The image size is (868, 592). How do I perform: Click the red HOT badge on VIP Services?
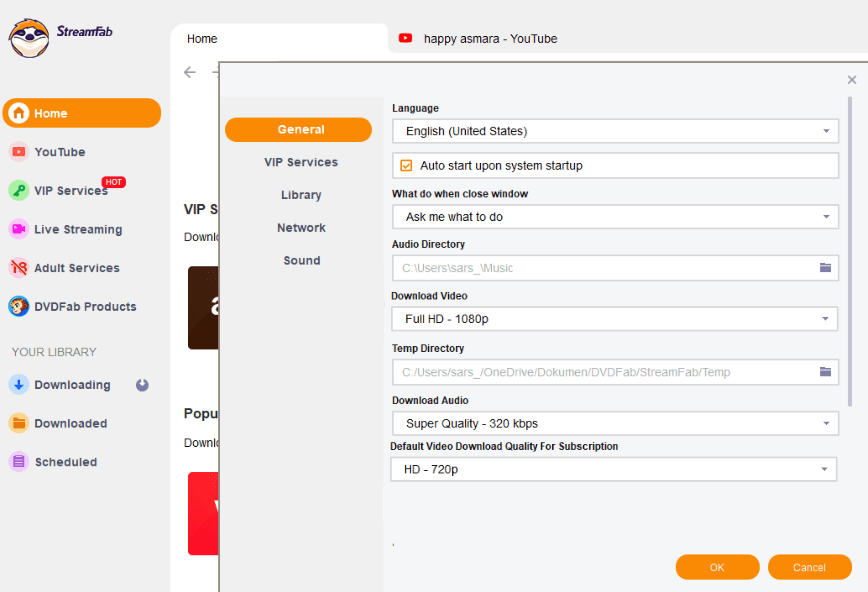click(x=113, y=182)
